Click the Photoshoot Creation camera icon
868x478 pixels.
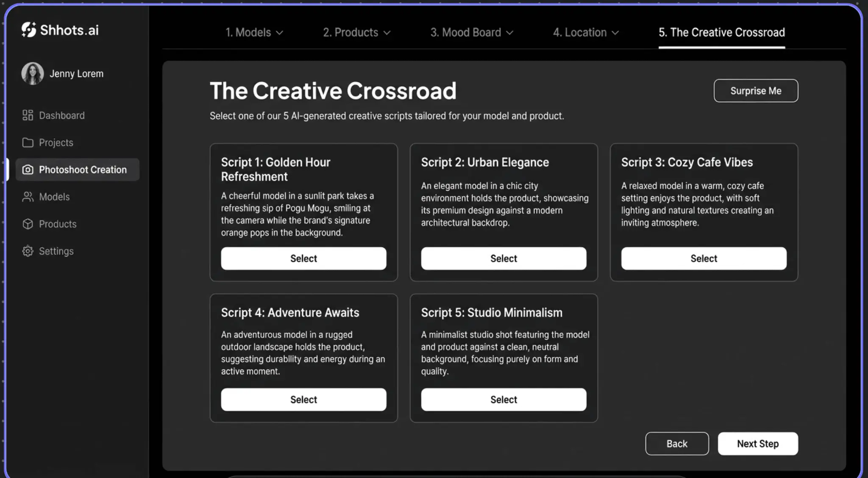pyautogui.click(x=28, y=170)
